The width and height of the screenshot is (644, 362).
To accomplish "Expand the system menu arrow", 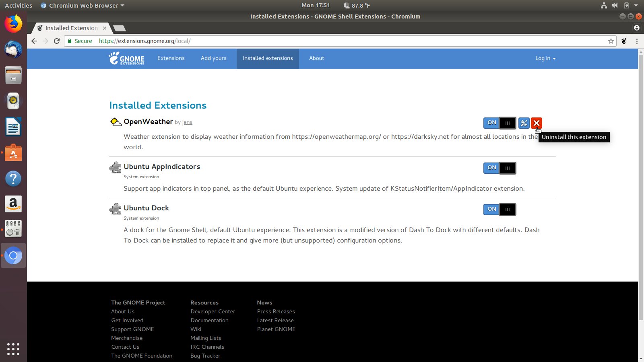I will point(636,6).
